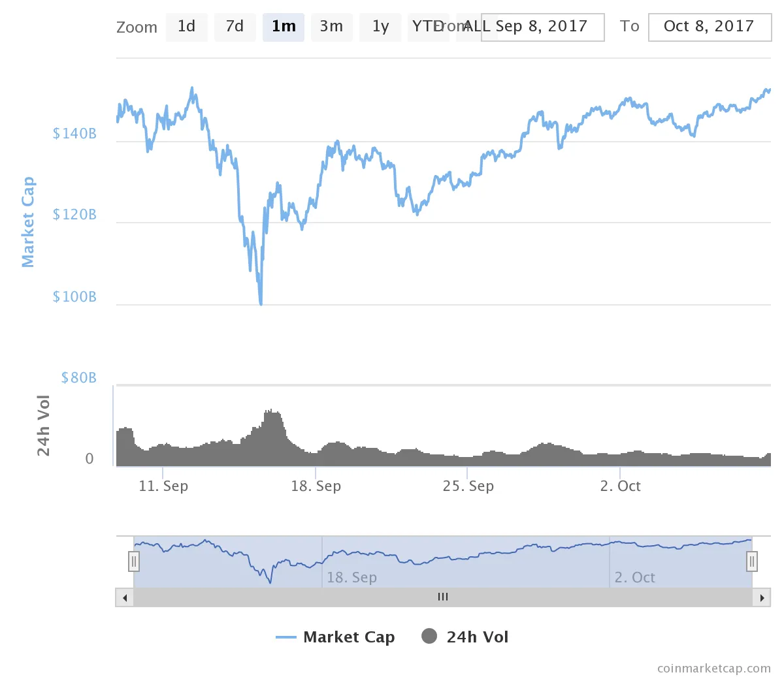The image size is (784, 679).
Task: Hide the 24h Vol legend series
Action: coord(465,637)
